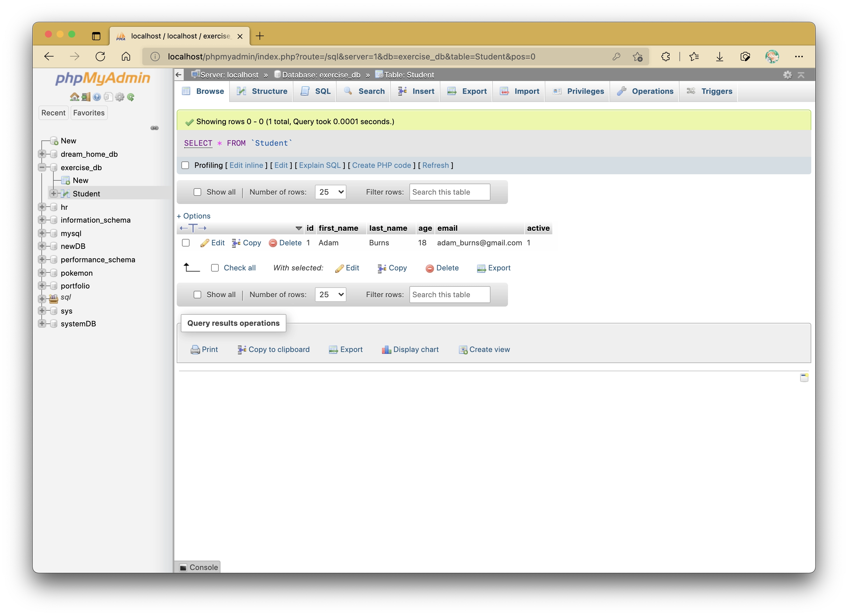The width and height of the screenshot is (848, 616).
Task: Open the SQL tab
Action: (316, 91)
